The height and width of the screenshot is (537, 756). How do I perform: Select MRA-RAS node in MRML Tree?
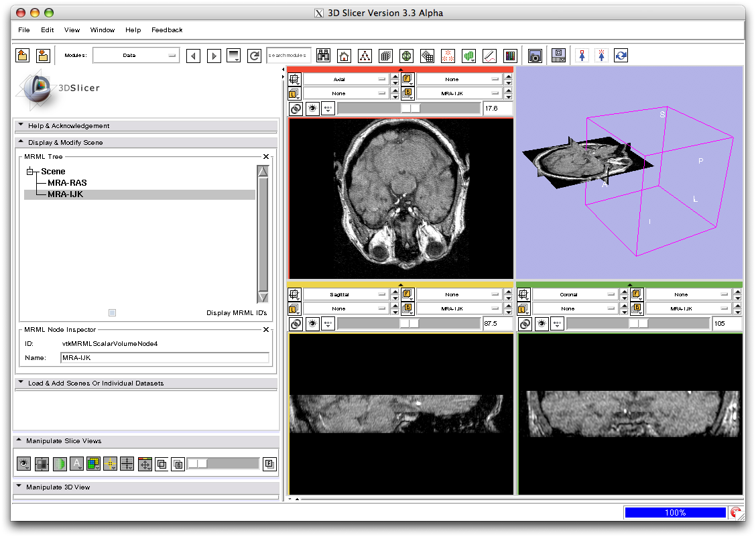[67, 183]
